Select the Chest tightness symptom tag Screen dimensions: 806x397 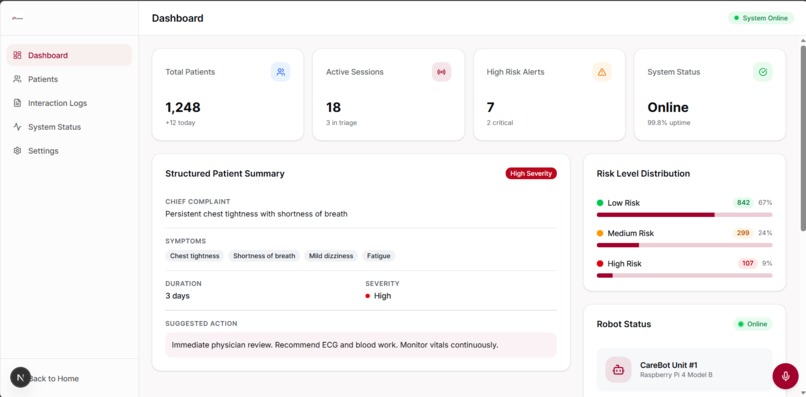(x=195, y=256)
